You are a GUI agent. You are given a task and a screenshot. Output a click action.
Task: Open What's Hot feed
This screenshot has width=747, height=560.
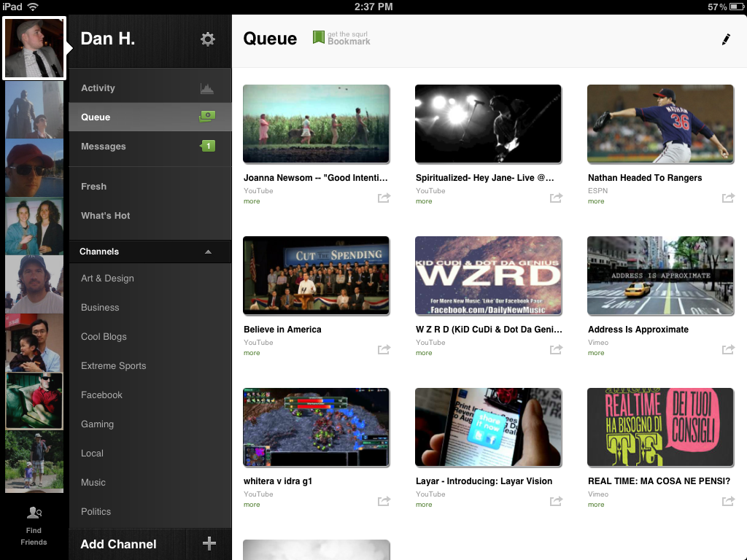coord(150,216)
